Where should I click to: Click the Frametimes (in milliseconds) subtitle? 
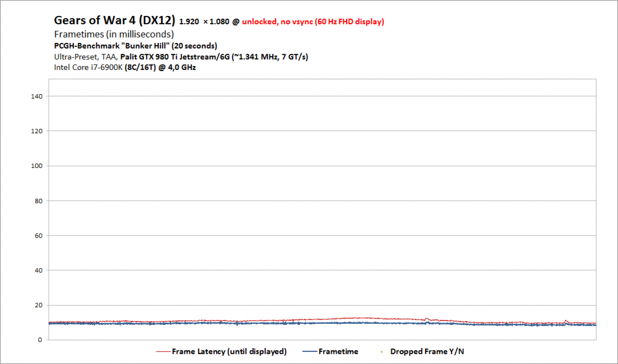coord(114,34)
